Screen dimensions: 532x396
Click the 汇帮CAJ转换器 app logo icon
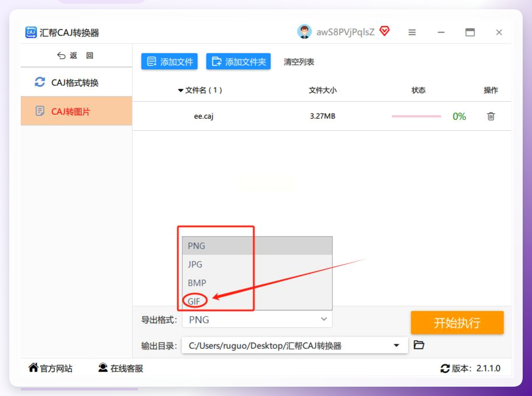[31, 32]
